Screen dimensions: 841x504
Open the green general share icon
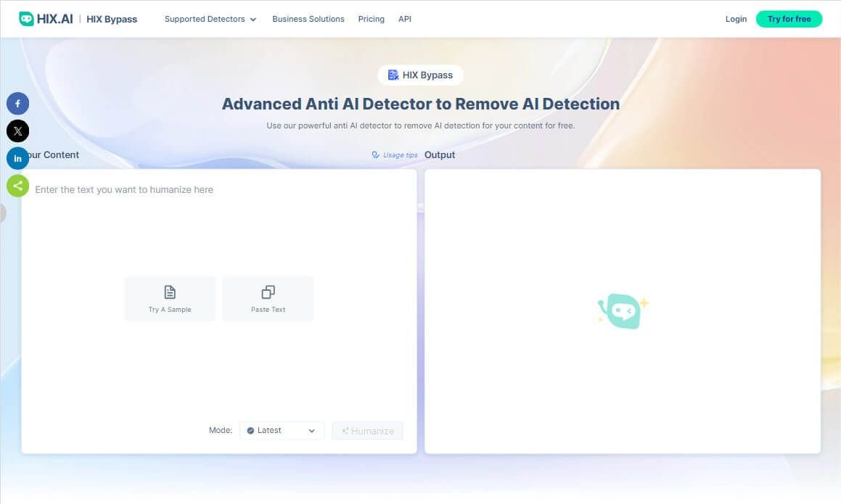point(17,186)
